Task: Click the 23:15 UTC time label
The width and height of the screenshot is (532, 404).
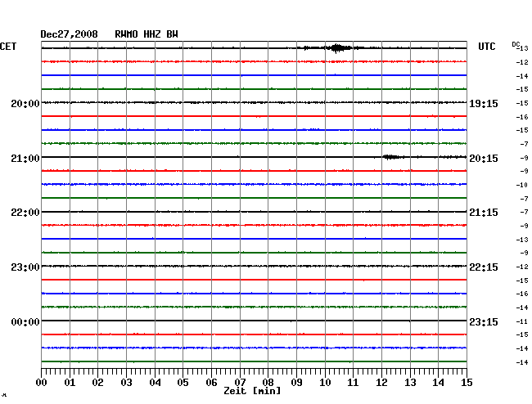Action: point(484,322)
